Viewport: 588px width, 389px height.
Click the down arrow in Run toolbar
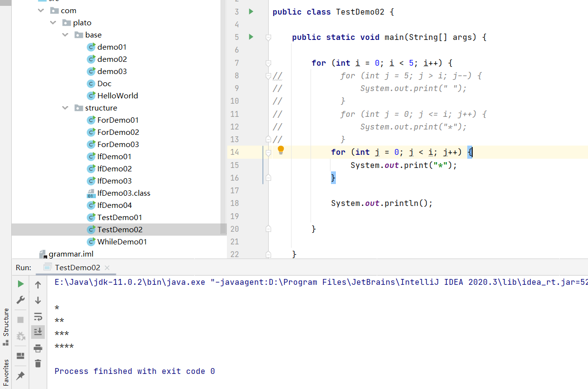click(38, 300)
